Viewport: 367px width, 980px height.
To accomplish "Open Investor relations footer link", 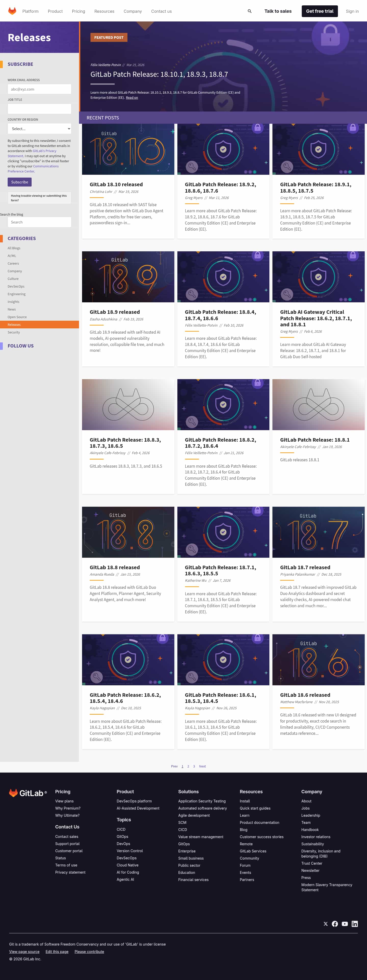I will coord(316,837).
